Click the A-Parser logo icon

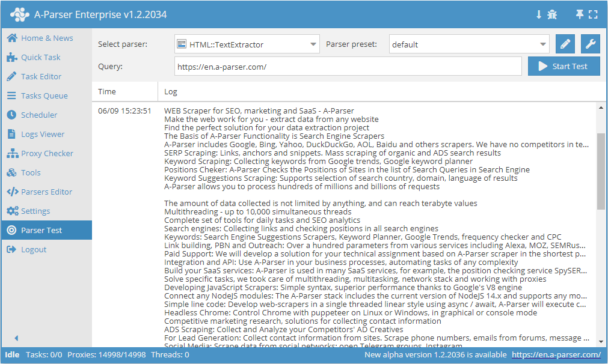click(20, 14)
